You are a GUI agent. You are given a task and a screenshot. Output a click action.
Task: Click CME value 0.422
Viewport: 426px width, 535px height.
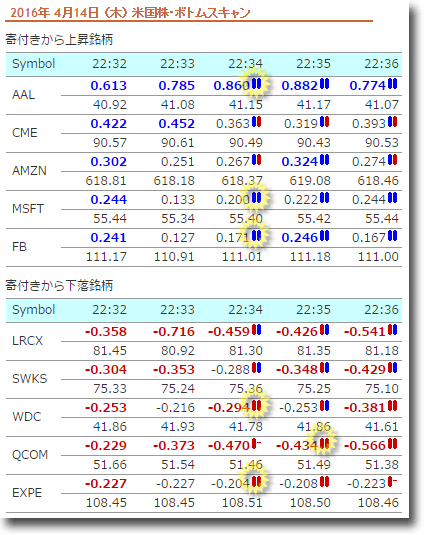click(x=109, y=124)
